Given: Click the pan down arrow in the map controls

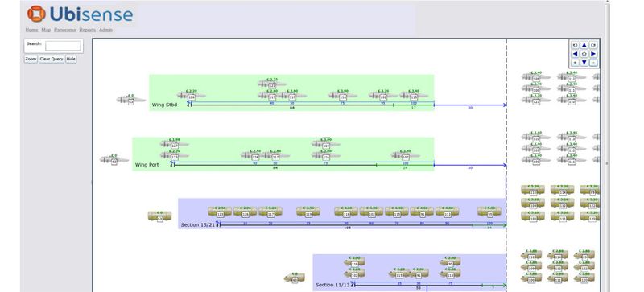Looking at the screenshot, I should point(584,63).
